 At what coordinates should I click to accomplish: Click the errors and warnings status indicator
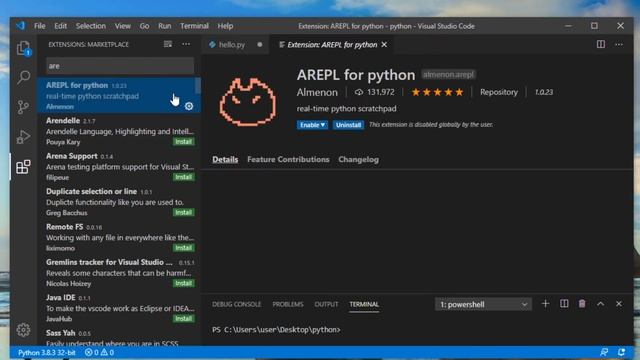pos(99,353)
